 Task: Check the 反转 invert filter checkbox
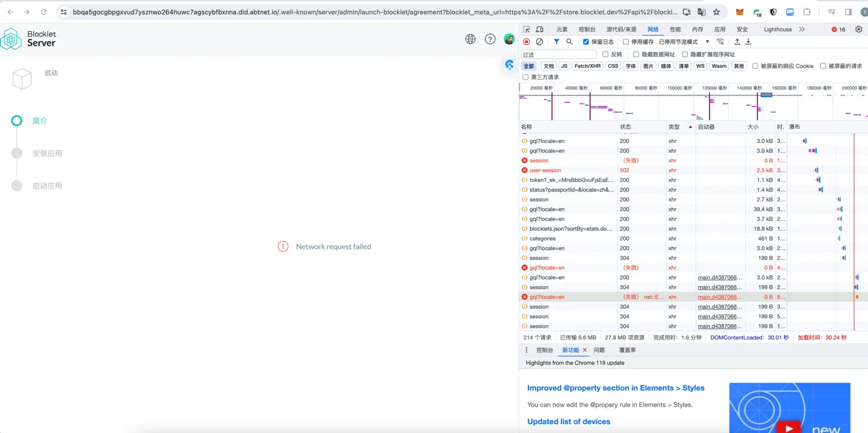point(605,54)
